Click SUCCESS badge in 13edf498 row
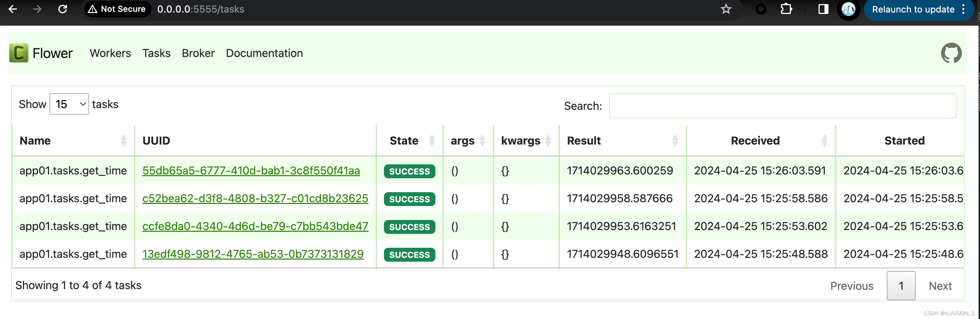 click(x=409, y=255)
